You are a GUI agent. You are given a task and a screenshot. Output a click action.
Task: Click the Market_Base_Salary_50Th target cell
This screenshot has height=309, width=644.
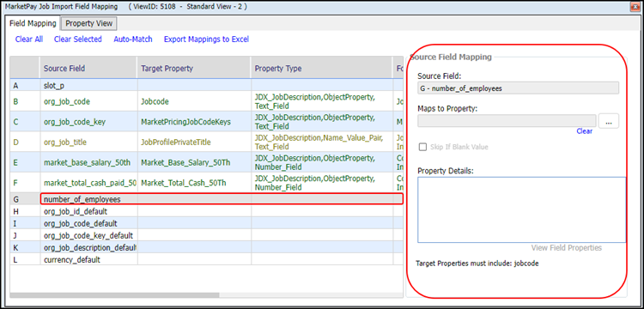click(194, 162)
